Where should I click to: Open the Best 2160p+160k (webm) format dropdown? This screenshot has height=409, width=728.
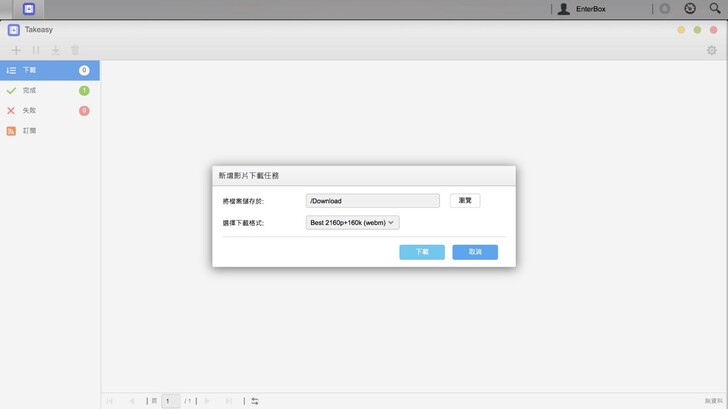tap(352, 223)
